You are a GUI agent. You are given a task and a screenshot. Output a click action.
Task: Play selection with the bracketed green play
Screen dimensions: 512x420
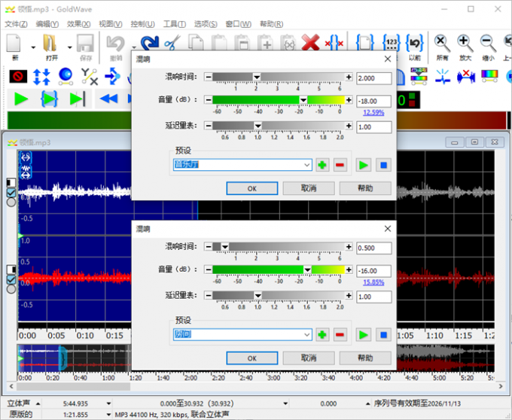pyautogui.click(x=49, y=99)
